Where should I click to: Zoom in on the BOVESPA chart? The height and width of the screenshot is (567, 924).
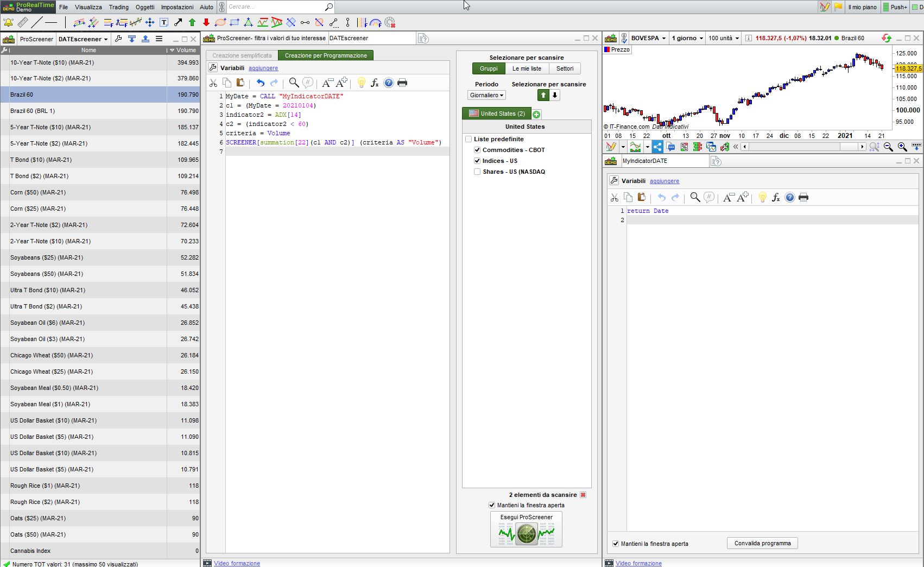pos(902,147)
